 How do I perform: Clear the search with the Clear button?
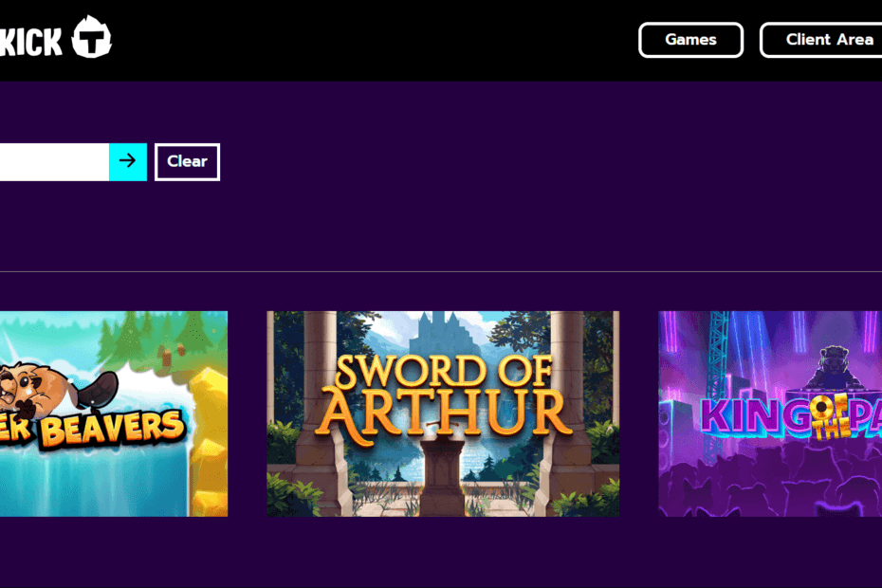tap(188, 162)
